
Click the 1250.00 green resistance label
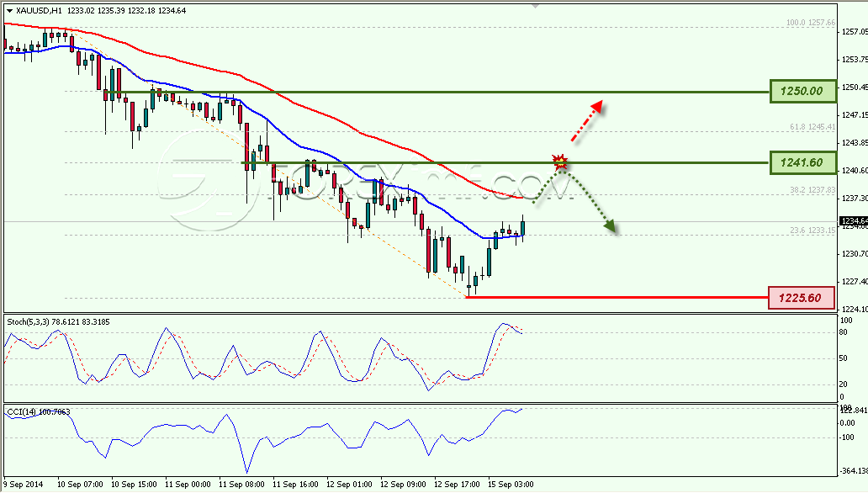(802, 91)
